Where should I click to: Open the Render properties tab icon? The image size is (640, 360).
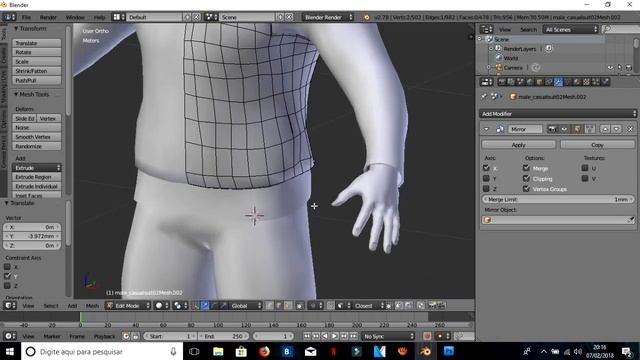(x=502, y=82)
